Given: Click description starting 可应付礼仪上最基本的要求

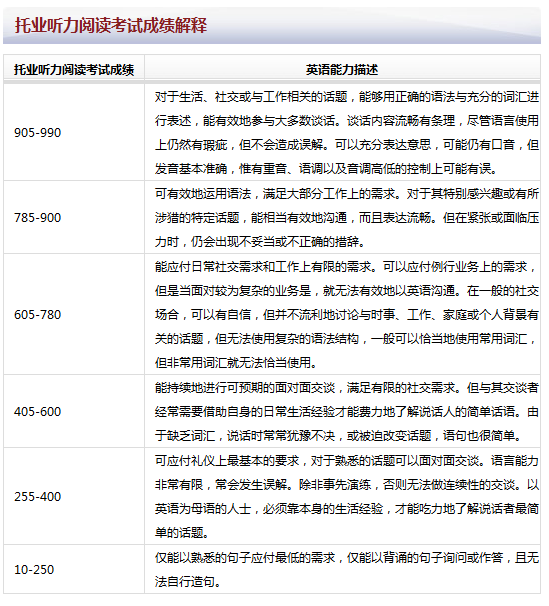Looking at the screenshot, I should [347, 497].
